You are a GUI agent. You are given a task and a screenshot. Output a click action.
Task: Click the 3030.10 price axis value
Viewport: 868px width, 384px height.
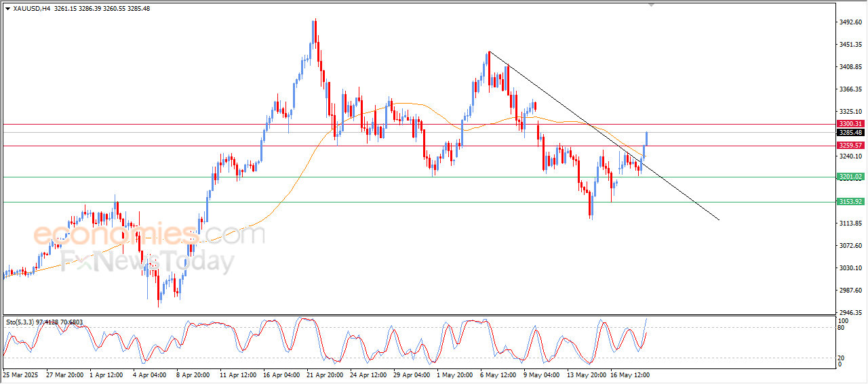(852, 268)
